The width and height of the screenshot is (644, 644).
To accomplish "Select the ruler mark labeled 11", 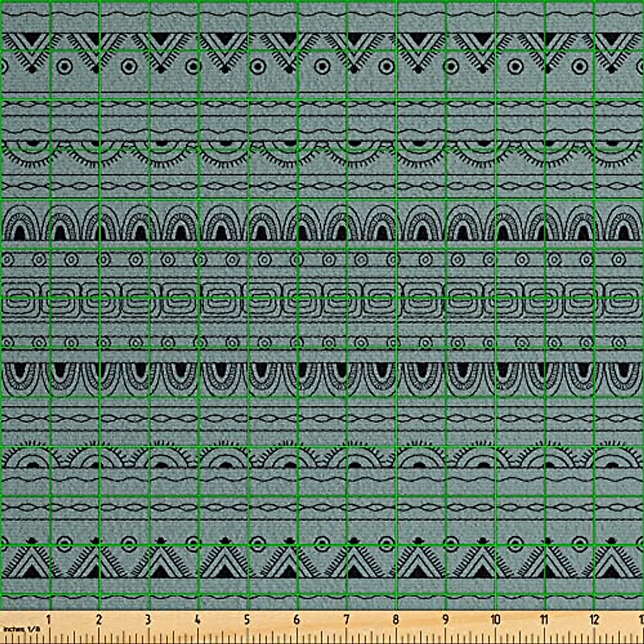I will pos(545,619).
